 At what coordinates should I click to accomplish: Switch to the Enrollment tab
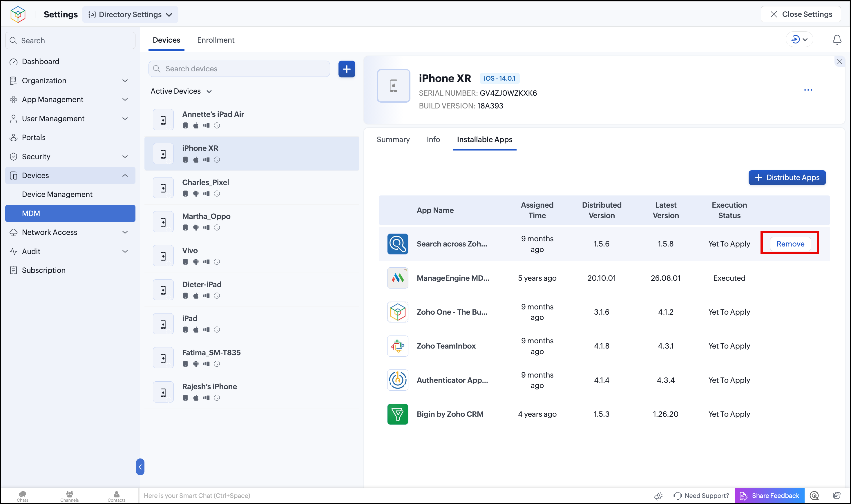point(216,40)
